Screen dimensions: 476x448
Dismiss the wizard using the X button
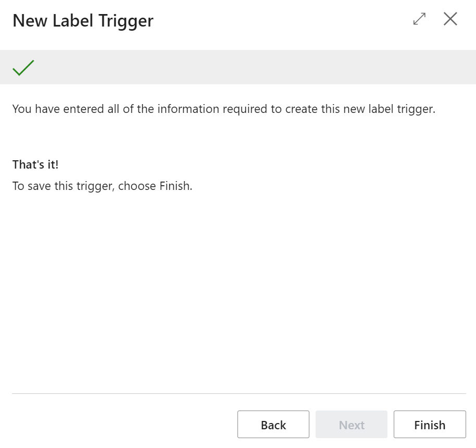coord(450,19)
